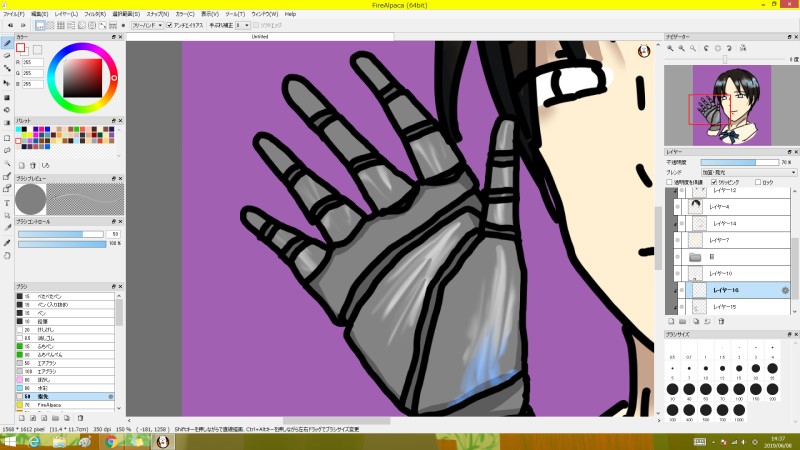Adjust the brush size slider in Brush Control
This screenshot has height=450, width=800.
[61, 234]
